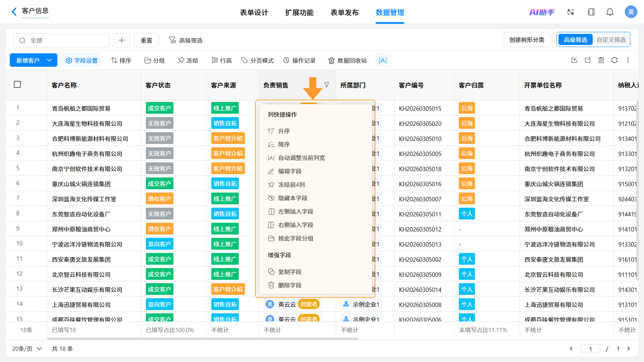
Task: Click the back arrow beside 客户信息
Action: 14,11
